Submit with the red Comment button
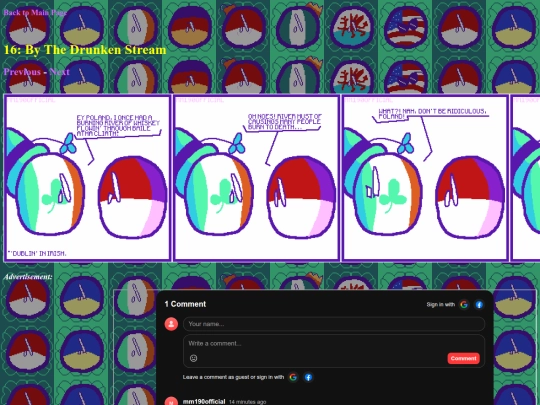 464,358
